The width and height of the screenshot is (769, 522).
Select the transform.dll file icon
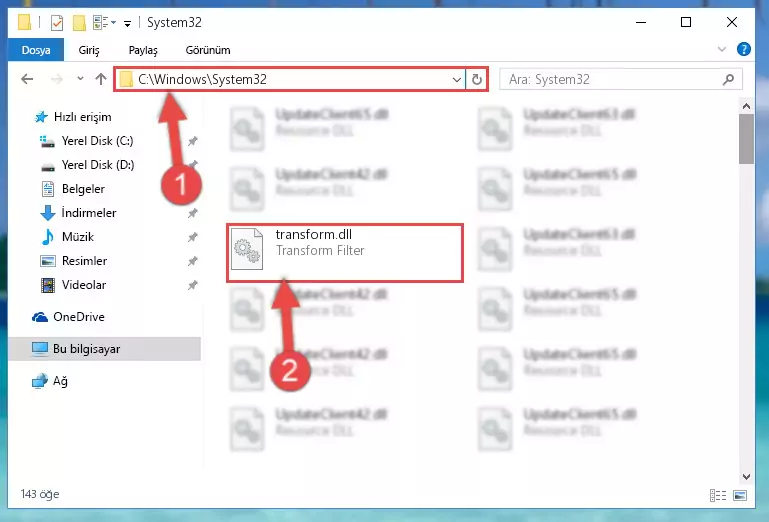pos(247,249)
